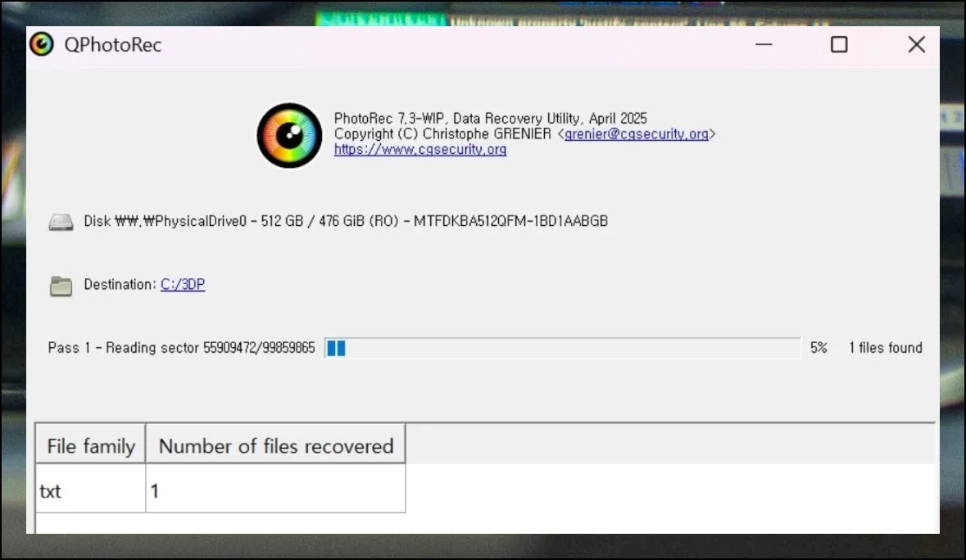
Task: Click the Pass 1 reading sector status text
Action: 181,348
